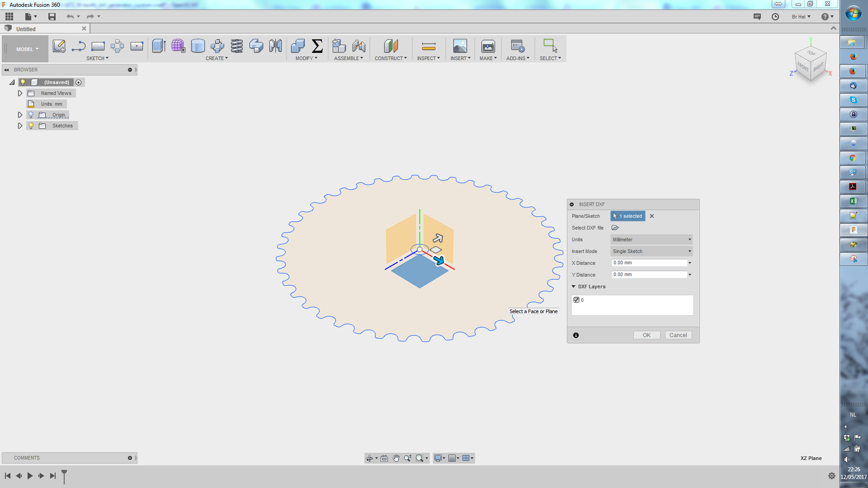
Task: Open the CONSTRUCT menu
Action: point(391,58)
